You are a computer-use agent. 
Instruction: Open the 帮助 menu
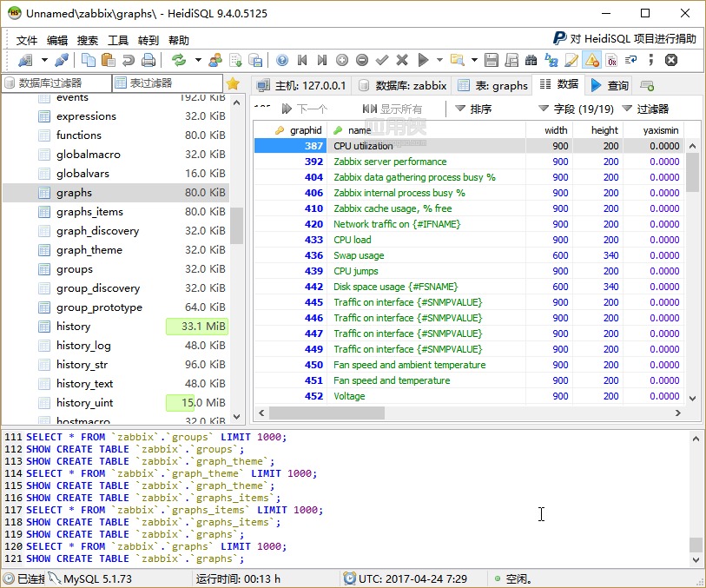pyautogui.click(x=179, y=41)
